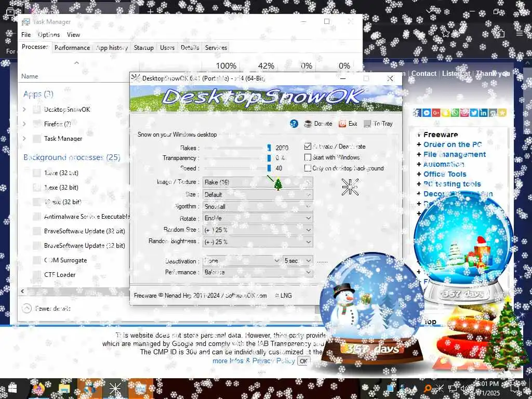Open the Windows Start menu
This screenshot has width=532, height=399.
12,389
